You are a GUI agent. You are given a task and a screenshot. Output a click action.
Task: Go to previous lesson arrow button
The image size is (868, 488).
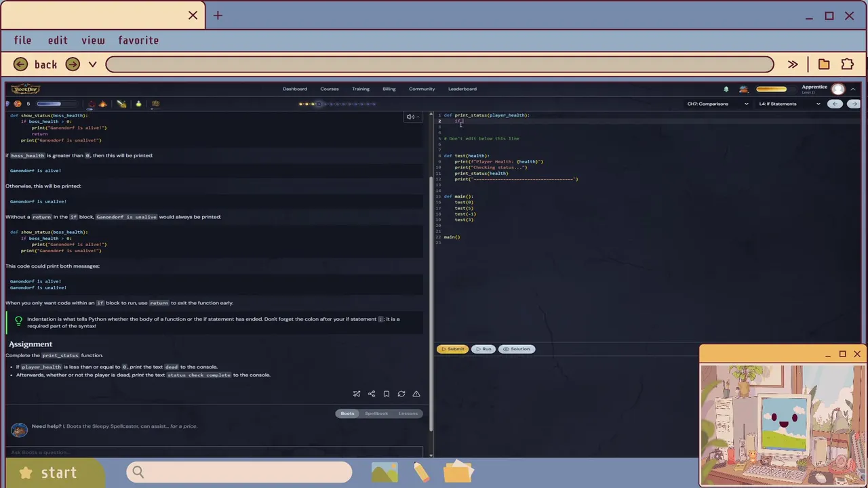835,104
